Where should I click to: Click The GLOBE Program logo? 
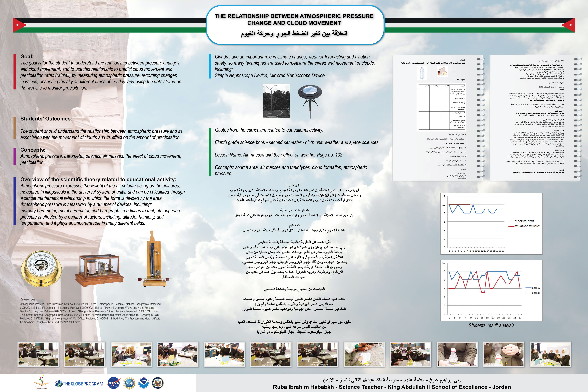point(79,384)
